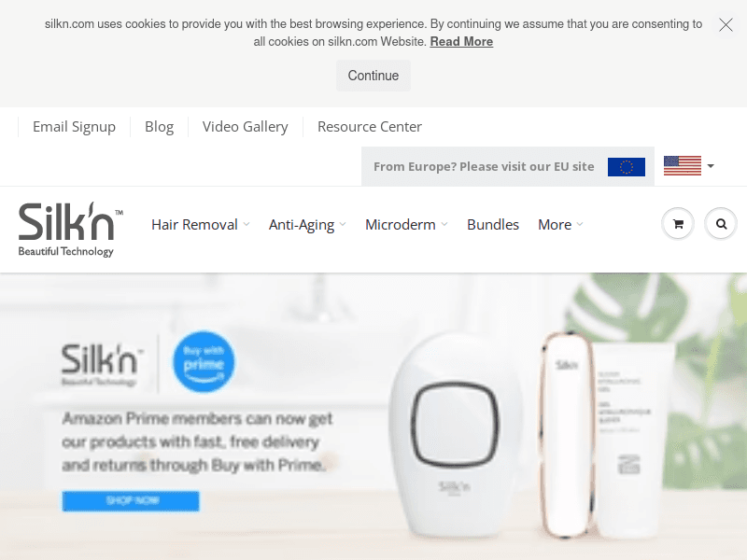Click the EU flag icon
Screen dimensions: 747x560
[x=626, y=167]
